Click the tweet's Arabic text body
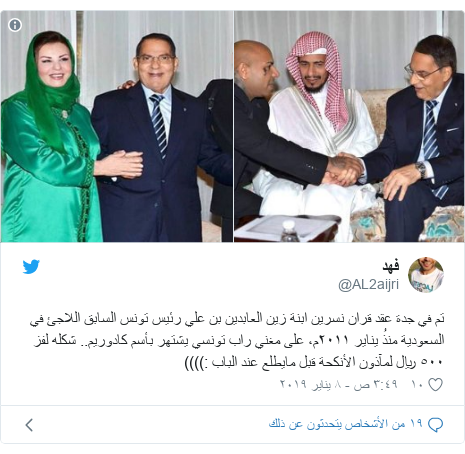This screenshot has height=454, width=465. tap(237, 340)
